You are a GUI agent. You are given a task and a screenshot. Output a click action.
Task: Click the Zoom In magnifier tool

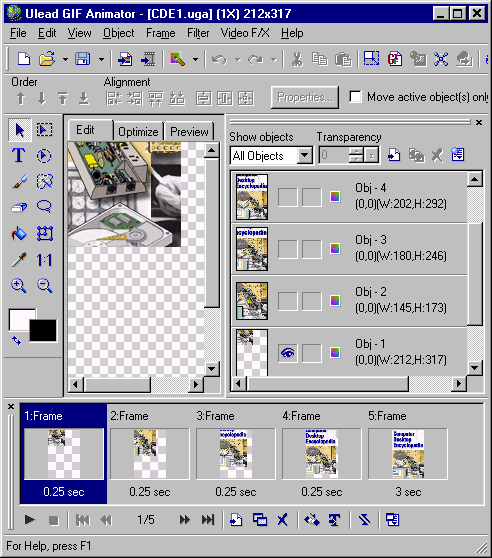click(19, 285)
